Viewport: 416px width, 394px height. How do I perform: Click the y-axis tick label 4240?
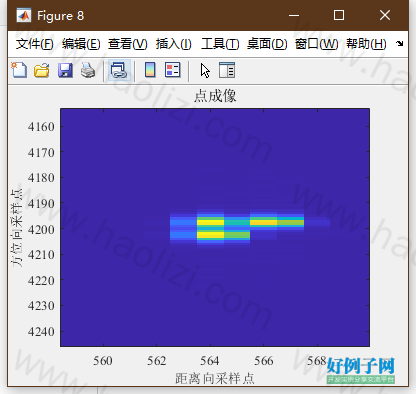tap(41, 332)
